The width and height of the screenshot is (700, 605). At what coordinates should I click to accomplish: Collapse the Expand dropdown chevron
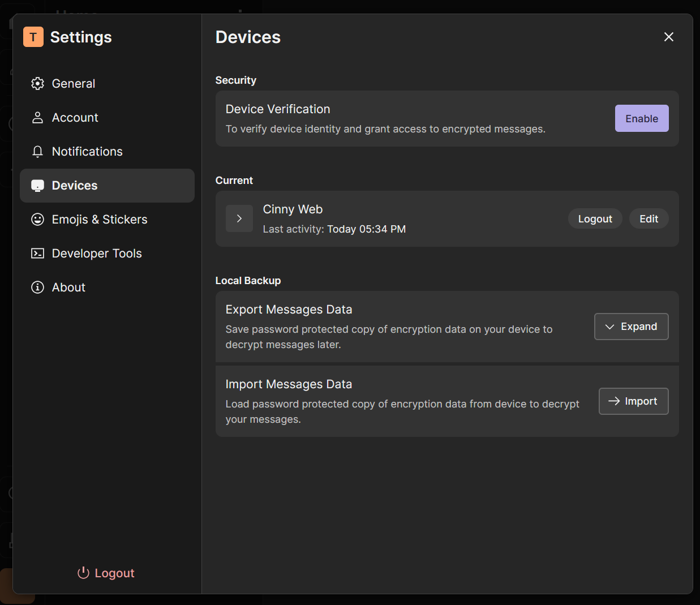click(x=610, y=327)
